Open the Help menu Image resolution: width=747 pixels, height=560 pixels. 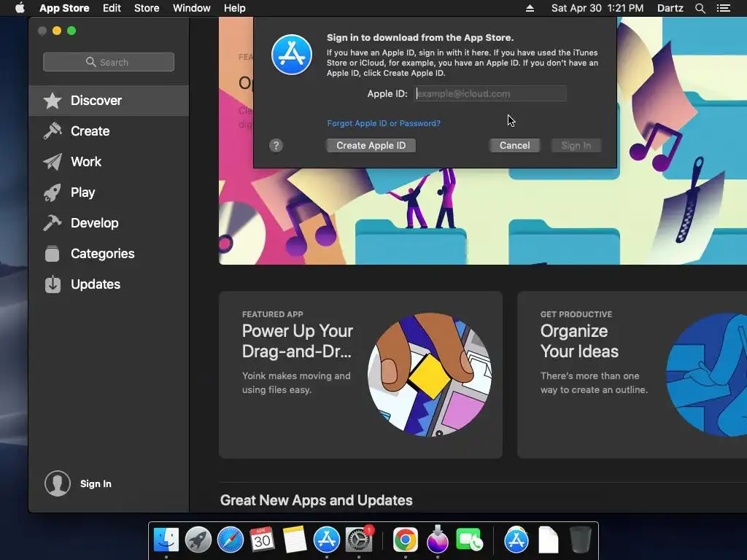[235, 8]
